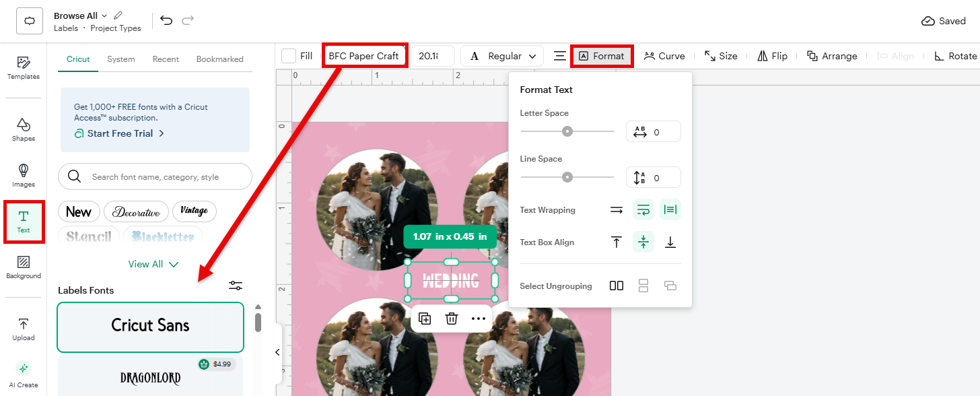Open font filter settings icon
The image size is (980, 396).
pyautogui.click(x=236, y=286)
